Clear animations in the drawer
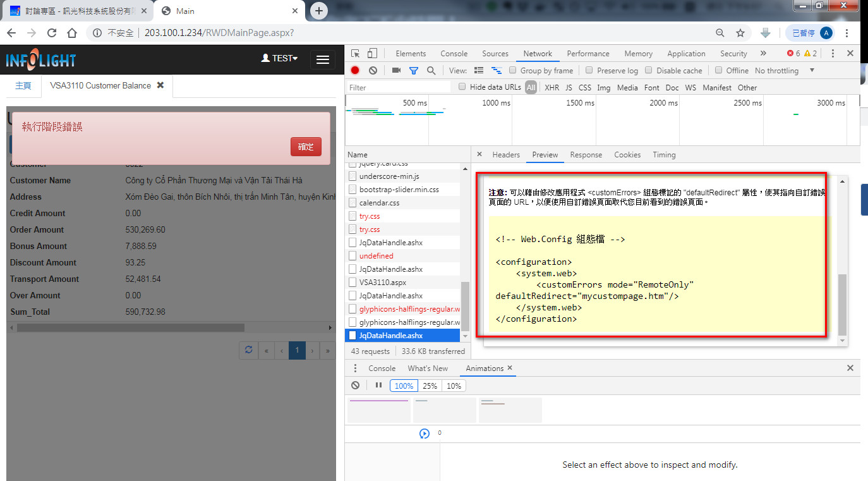868x481 pixels. pos(355,386)
